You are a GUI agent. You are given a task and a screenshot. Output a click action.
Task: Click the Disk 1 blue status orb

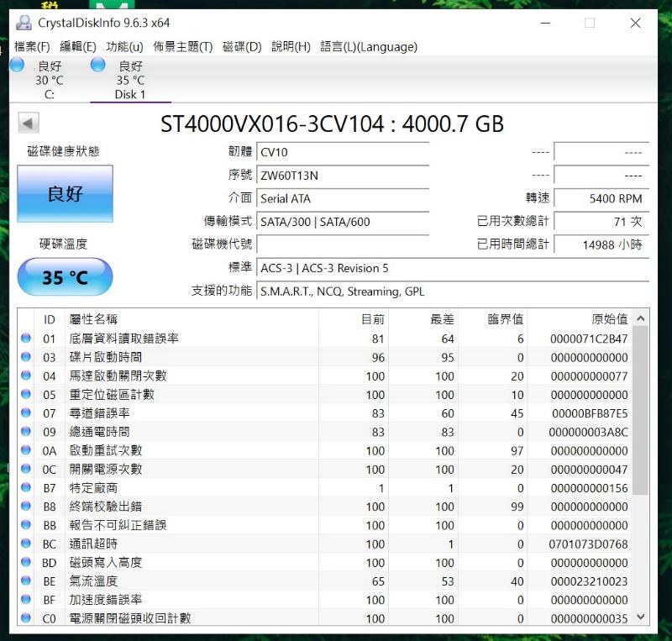pyautogui.click(x=98, y=66)
